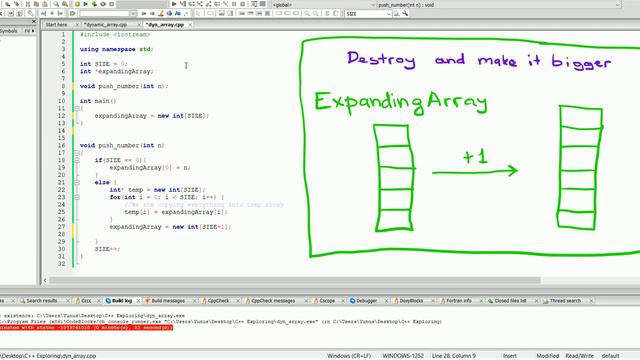Open the Debugging windows icon

[x=254, y=4]
